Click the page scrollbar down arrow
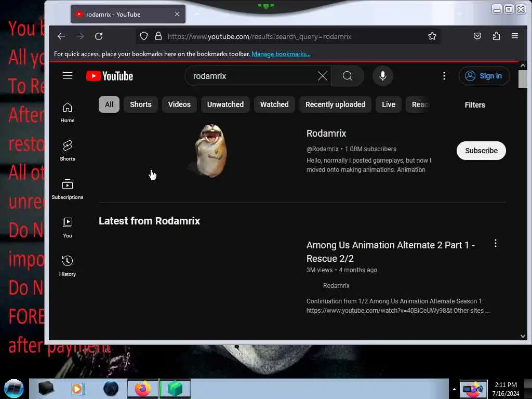This screenshot has width=532, height=399. point(523,336)
